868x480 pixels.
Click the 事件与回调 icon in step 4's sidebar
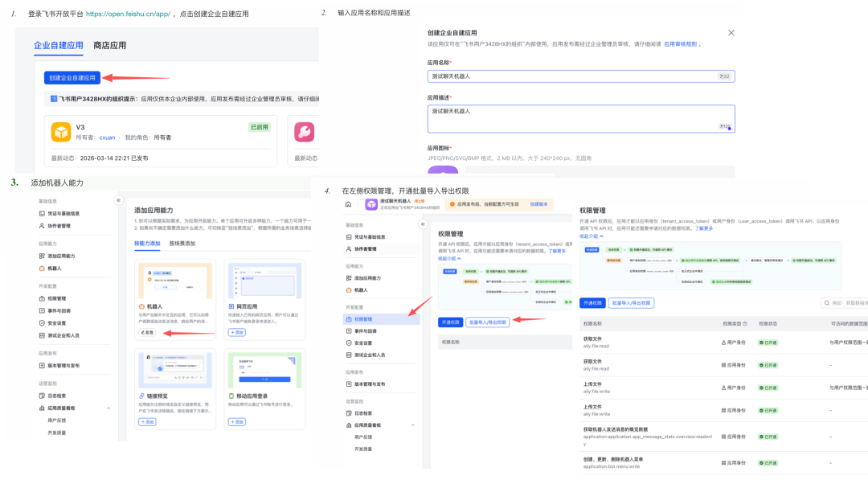pyautogui.click(x=349, y=331)
